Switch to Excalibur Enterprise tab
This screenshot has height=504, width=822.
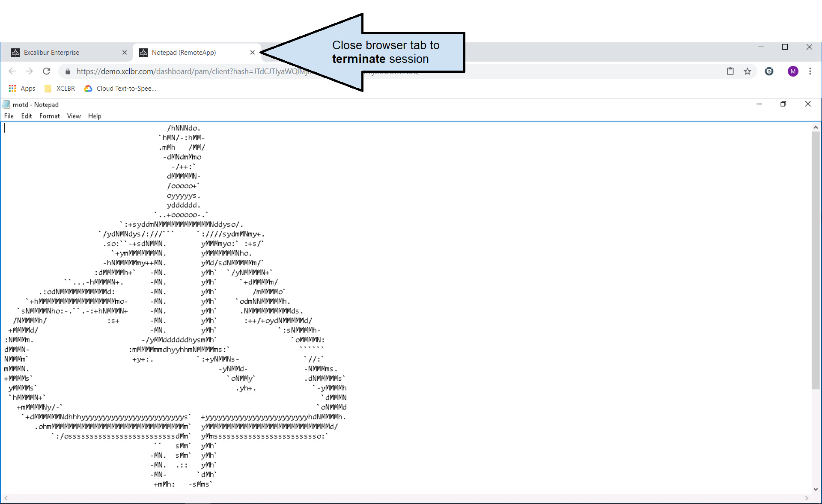[64, 53]
